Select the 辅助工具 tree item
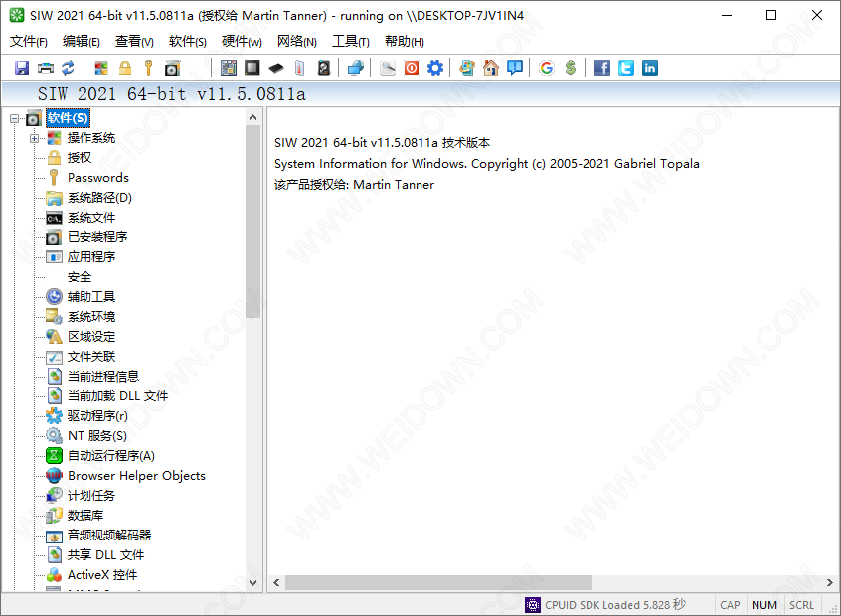 tap(91, 296)
